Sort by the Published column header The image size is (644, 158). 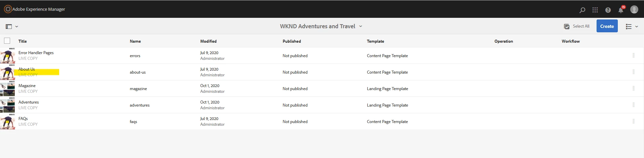coord(292,41)
